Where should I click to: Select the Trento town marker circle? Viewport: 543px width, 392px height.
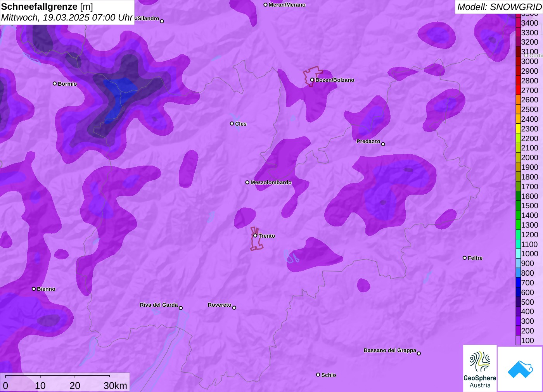tap(255, 235)
